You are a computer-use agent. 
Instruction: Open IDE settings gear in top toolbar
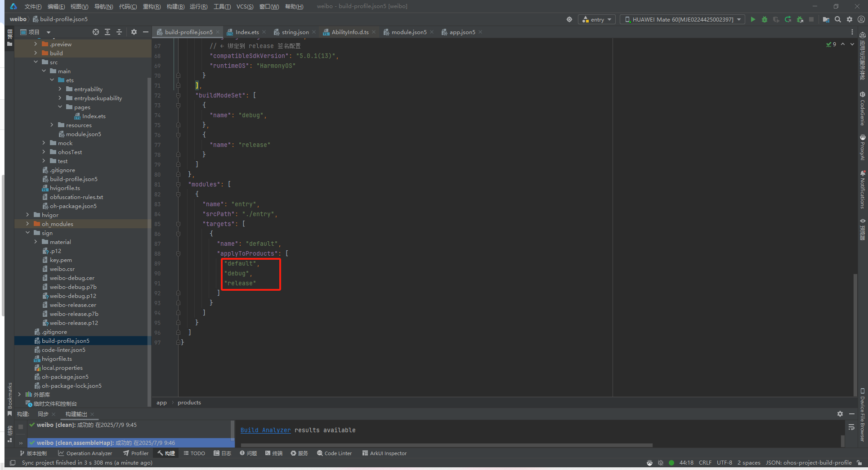click(x=850, y=19)
